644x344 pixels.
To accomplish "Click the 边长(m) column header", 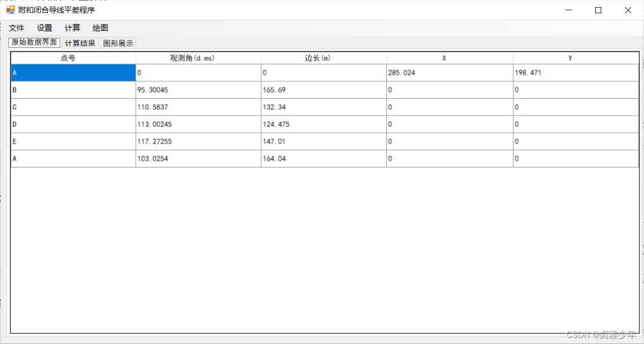I will [x=324, y=58].
